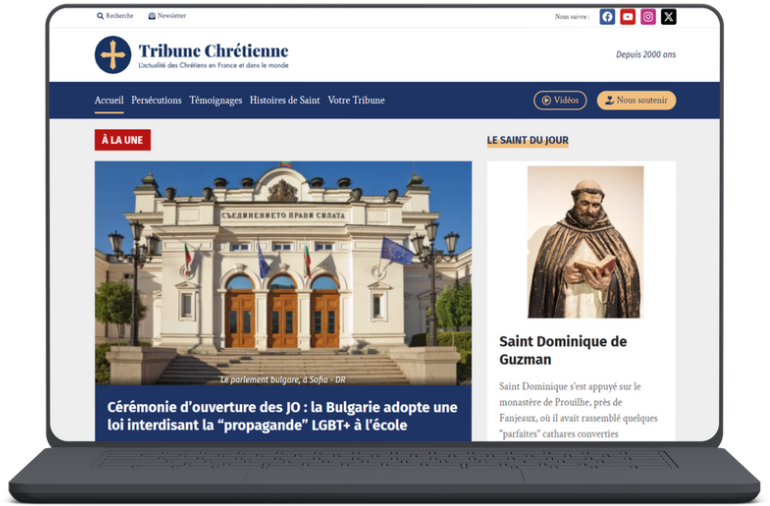Open the Persécutions menu item
This screenshot has width=770, height=506.
156,100
